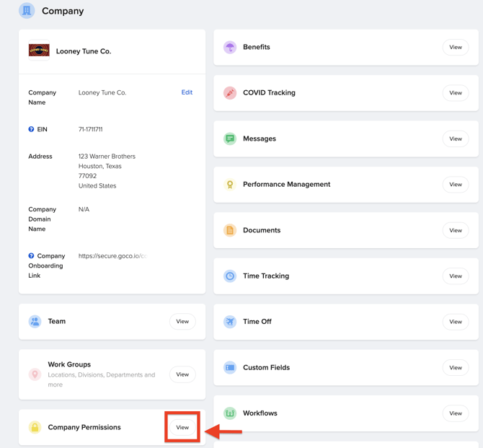Viewport: 483px width, 448px height.
Task: View the Documents section
Action: (x=456, y=230)
